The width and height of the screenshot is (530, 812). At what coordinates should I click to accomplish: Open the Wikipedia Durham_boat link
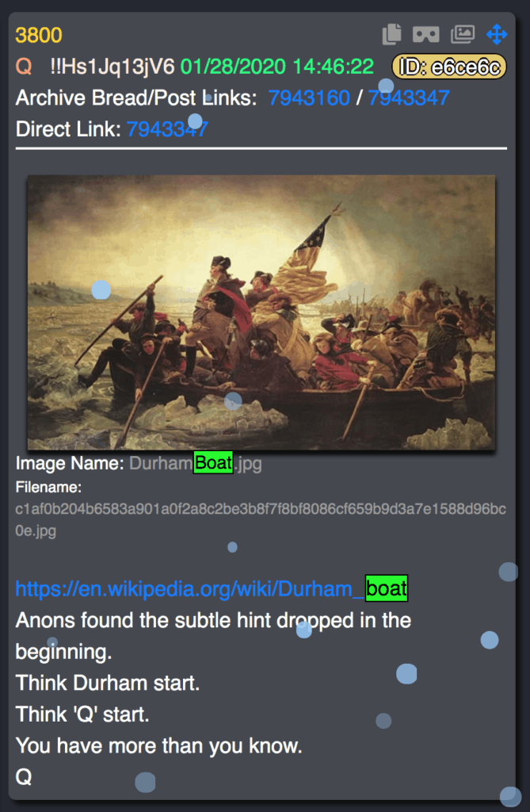(212, 589)
